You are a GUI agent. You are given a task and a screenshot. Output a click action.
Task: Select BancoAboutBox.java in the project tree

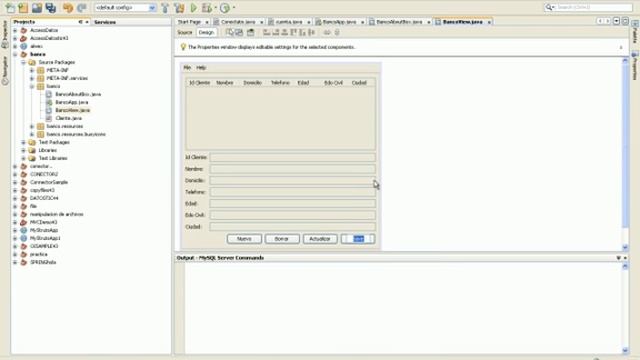pos(78,94)
